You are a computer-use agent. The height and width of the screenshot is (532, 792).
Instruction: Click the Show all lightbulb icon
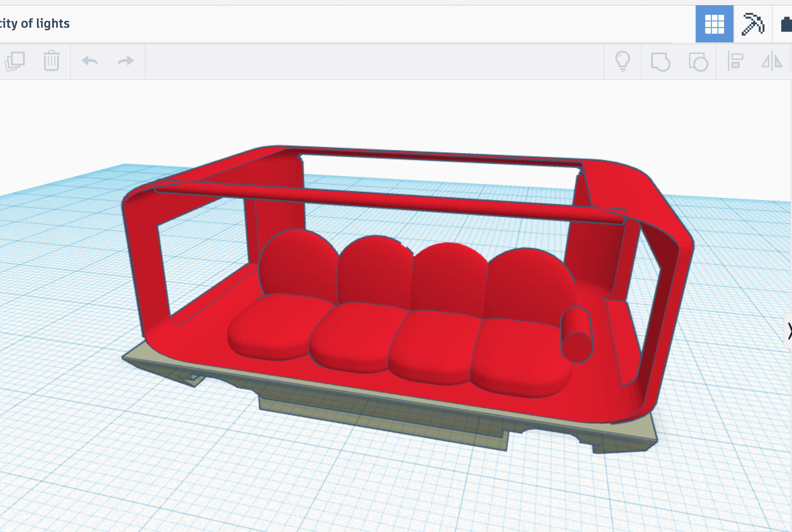[622, 61]
